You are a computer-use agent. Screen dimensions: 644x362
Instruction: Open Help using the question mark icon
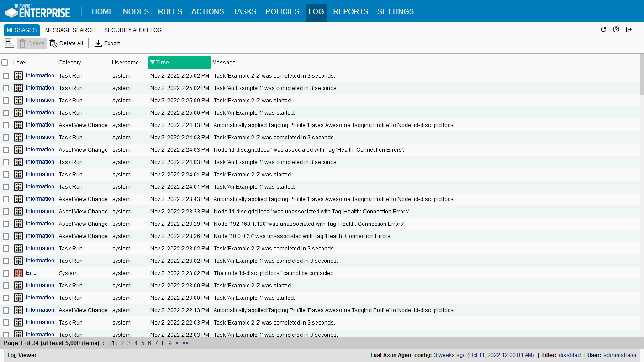coord(616,29)
